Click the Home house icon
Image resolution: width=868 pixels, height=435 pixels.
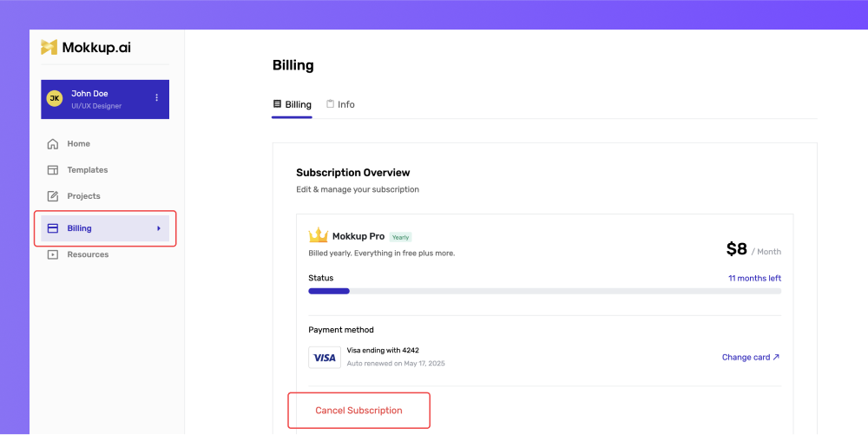pyautogui.click(x=53, y=144)
